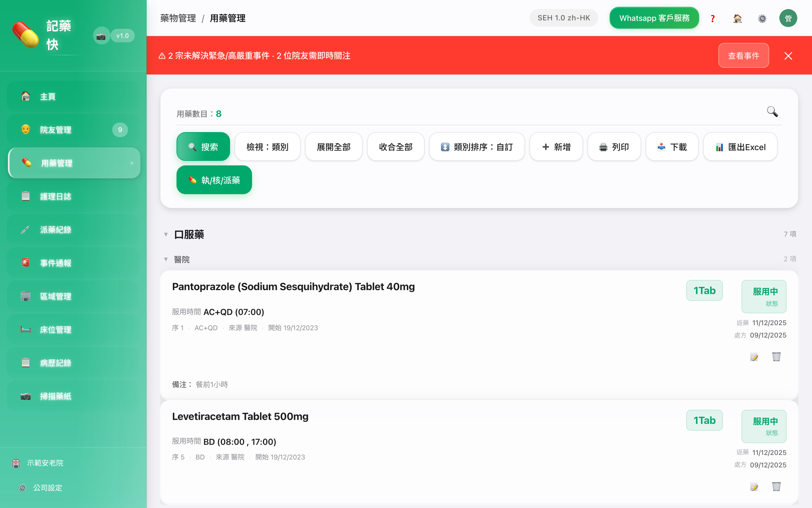
Task: Open 服用中 status of Levetiracetam
Action: click(x=764, y=426)
